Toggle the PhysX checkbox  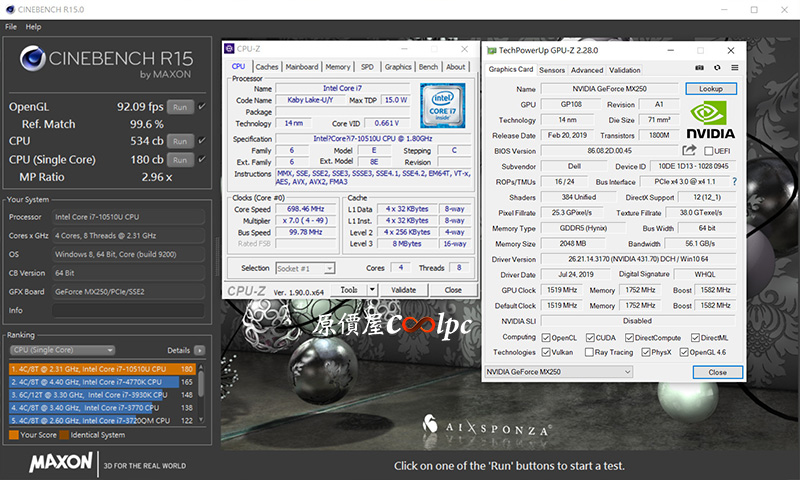[645, 352]
